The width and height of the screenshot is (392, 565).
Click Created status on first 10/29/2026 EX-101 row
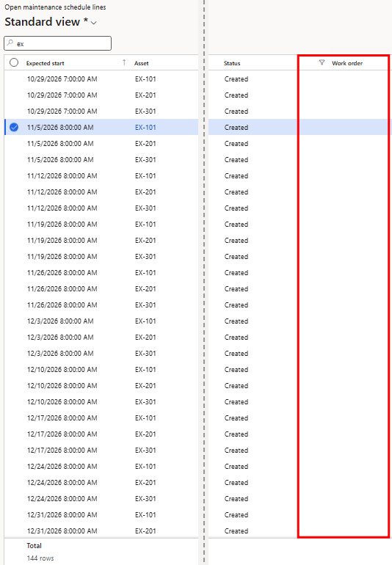[236, 79]
